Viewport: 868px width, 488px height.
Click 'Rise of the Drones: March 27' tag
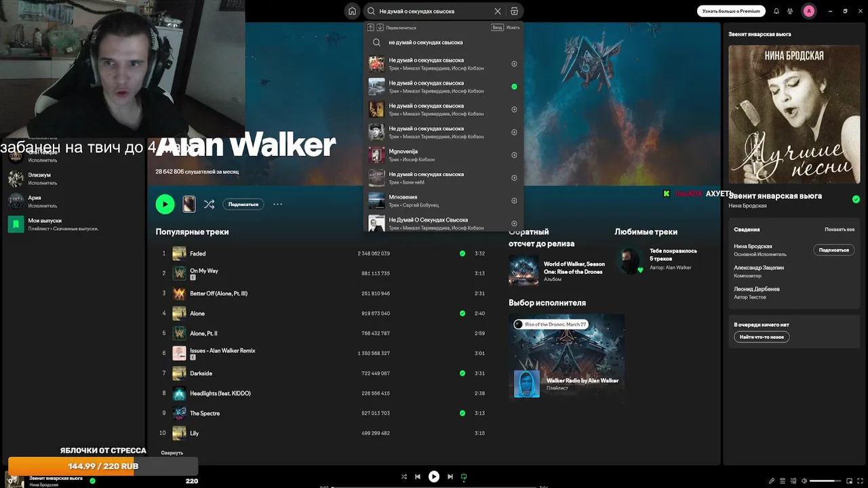pos(550,325)
